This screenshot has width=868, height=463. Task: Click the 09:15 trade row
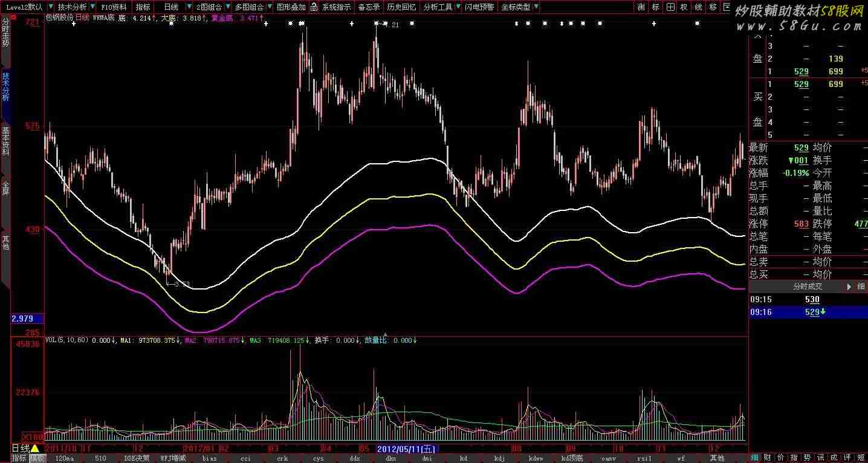(x=808, y=299)
